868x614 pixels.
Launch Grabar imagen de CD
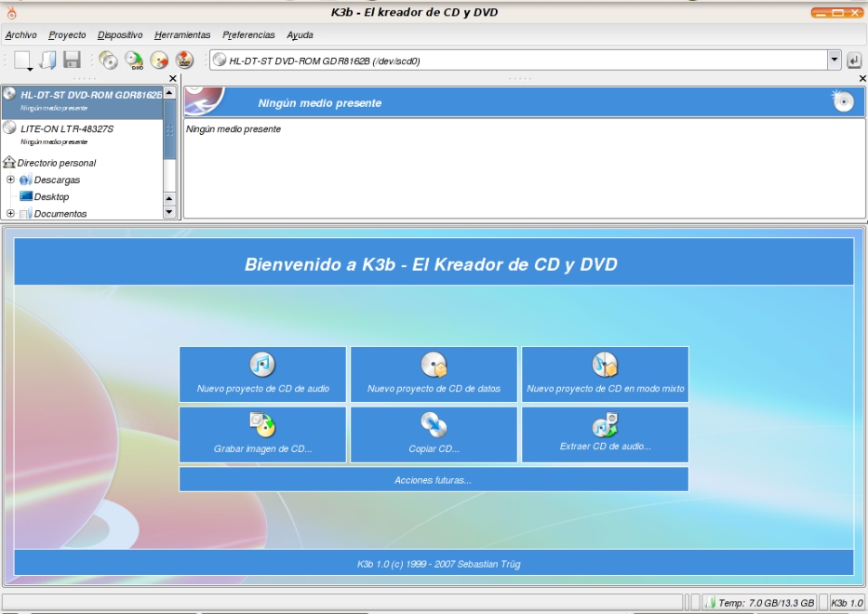pyautogui.click(x=262, y=434)
